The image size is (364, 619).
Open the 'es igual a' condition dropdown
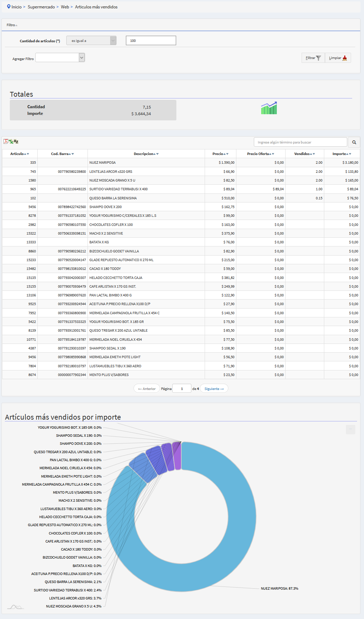91,40
